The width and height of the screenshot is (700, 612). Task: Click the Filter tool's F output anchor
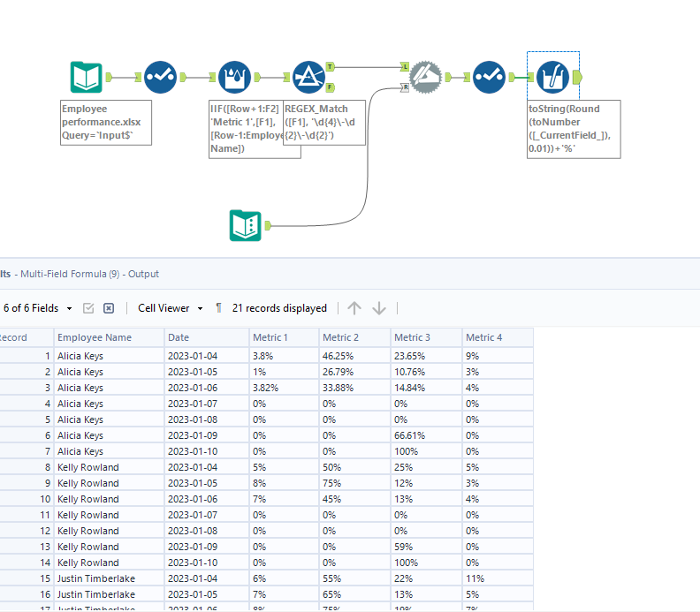point(331,87)
